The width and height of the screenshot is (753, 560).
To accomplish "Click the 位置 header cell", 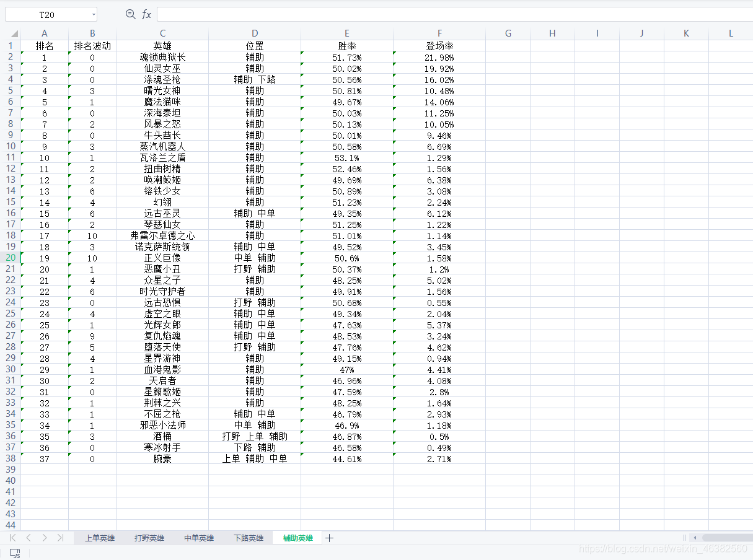I will click(255, 46).
